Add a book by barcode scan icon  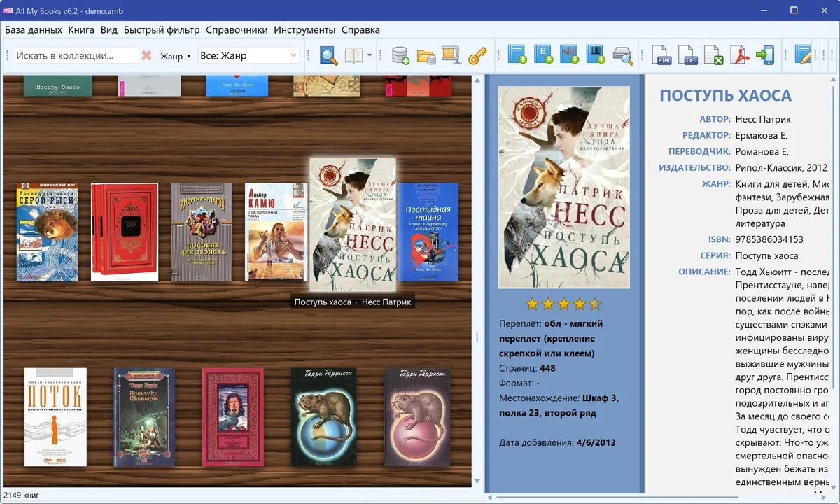click(596, 55)
